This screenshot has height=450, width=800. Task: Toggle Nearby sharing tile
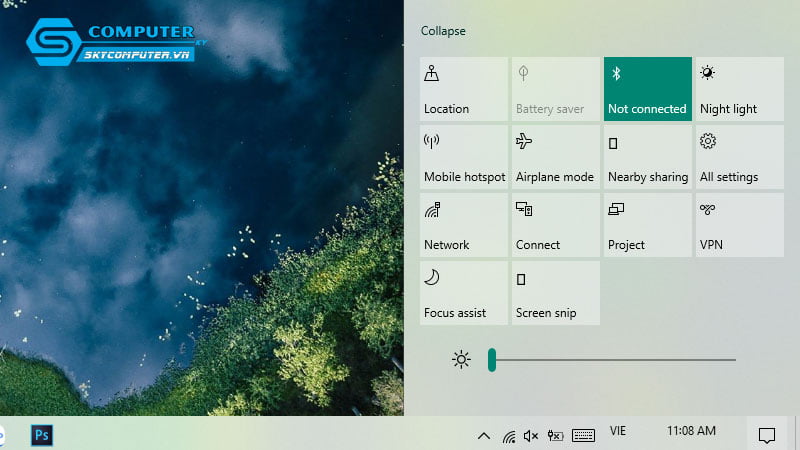(x=647, y=157)
